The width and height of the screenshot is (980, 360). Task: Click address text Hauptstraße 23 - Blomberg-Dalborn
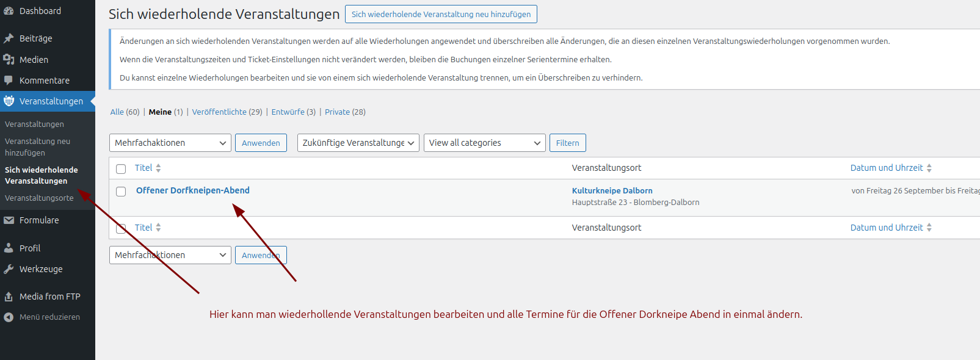tap(636, 203)
